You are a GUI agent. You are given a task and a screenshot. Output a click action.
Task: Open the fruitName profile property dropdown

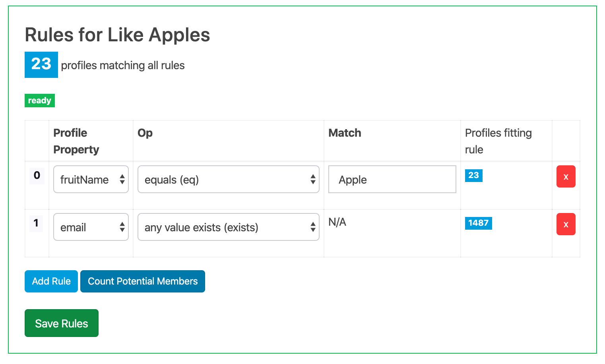(91, 179)
